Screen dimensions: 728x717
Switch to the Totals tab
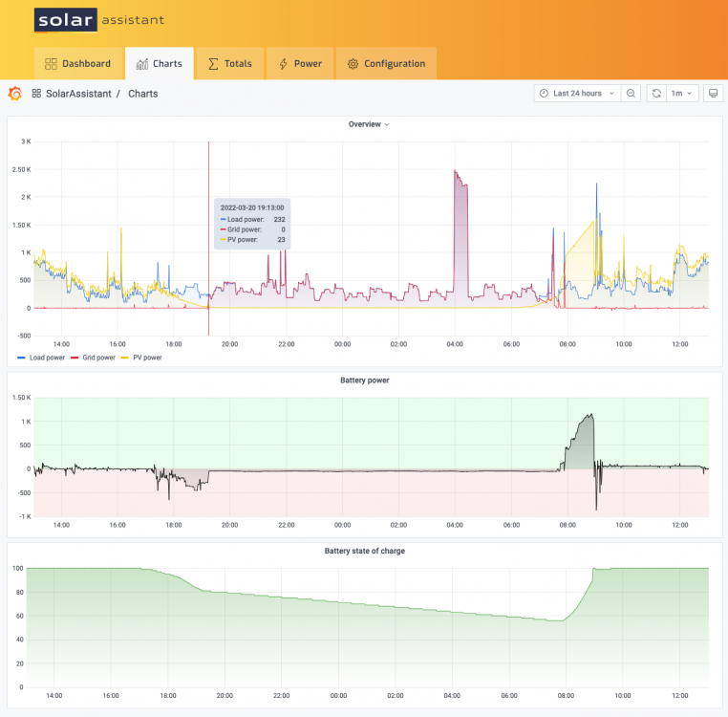pos(230,64)
